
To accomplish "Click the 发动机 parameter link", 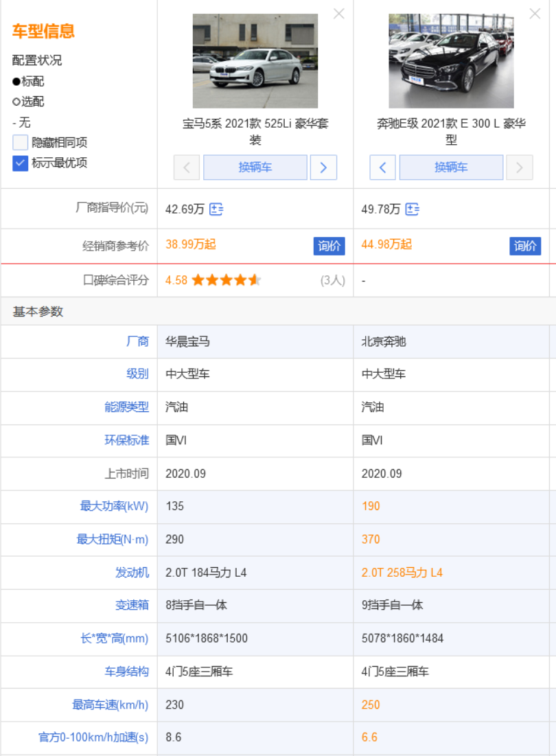I will coord(132,573).
